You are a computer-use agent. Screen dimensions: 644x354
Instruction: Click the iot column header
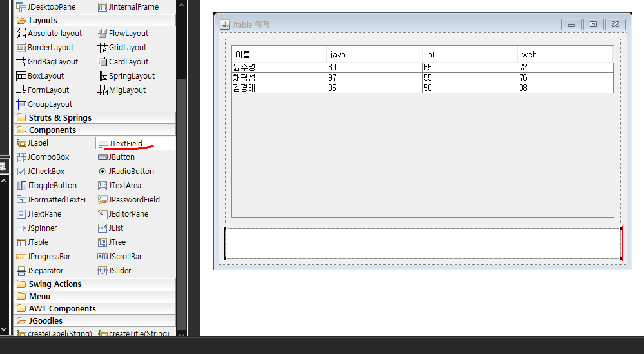point(470,54)
